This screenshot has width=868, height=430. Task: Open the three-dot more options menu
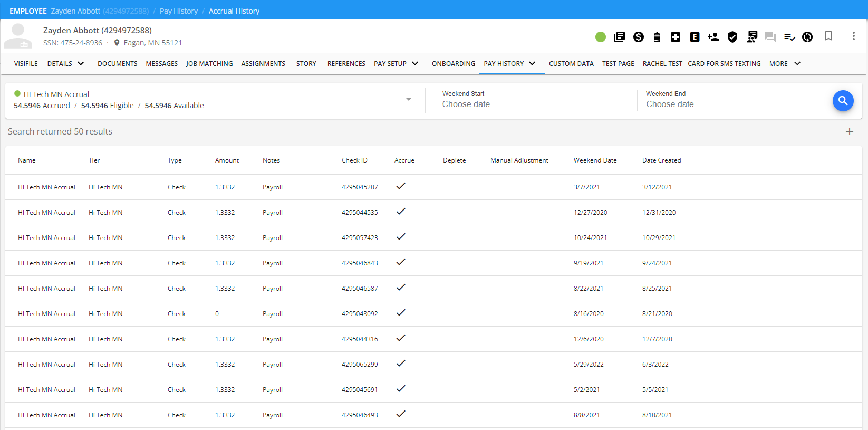click(x=853, y=36)
